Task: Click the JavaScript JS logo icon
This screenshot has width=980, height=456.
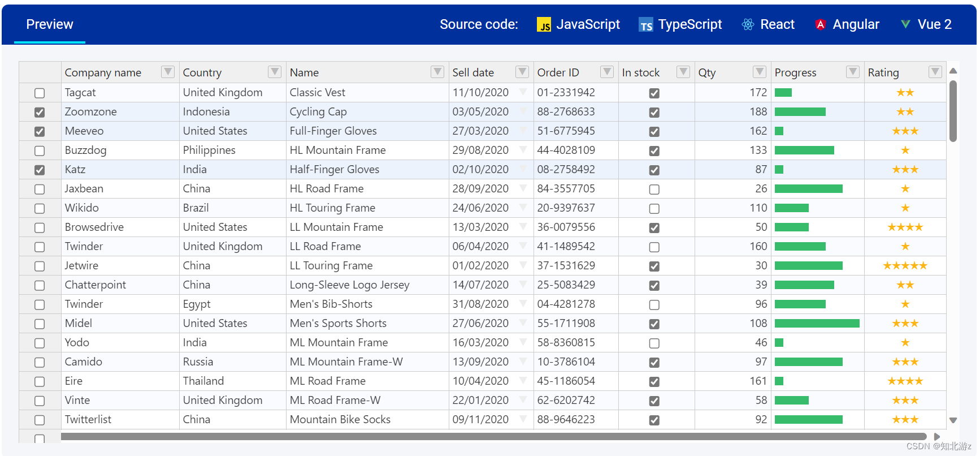Action: tap(544, 25)
